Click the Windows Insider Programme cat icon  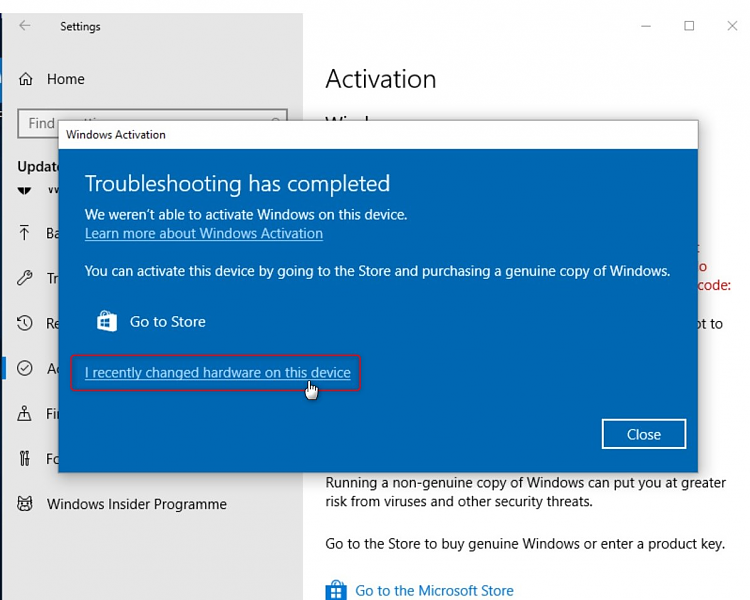[x=25, y=504]
